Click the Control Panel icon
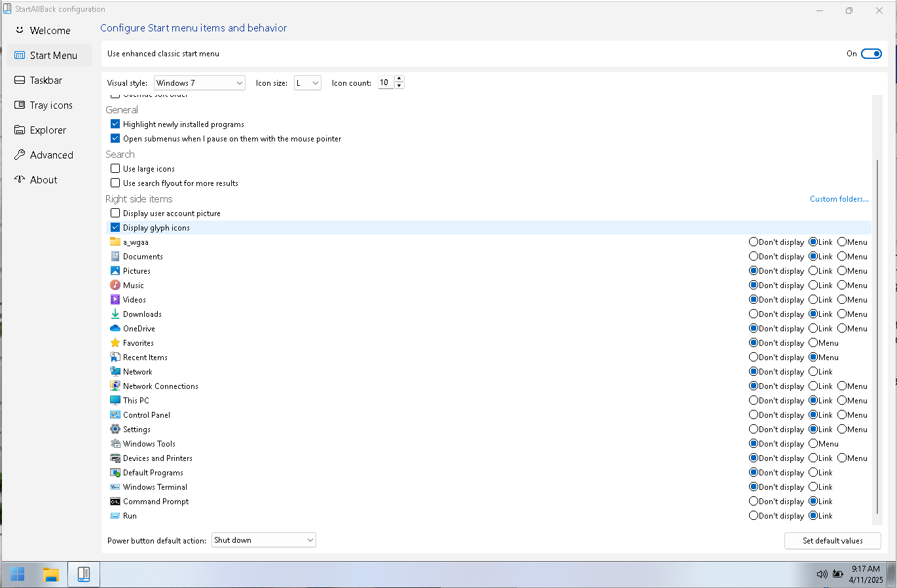 (x=115, y=414)
